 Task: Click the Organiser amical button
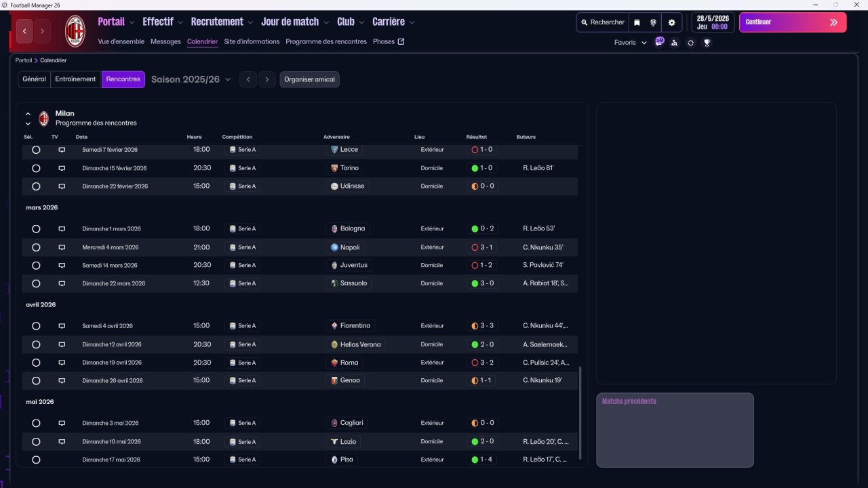pos(309,79)
